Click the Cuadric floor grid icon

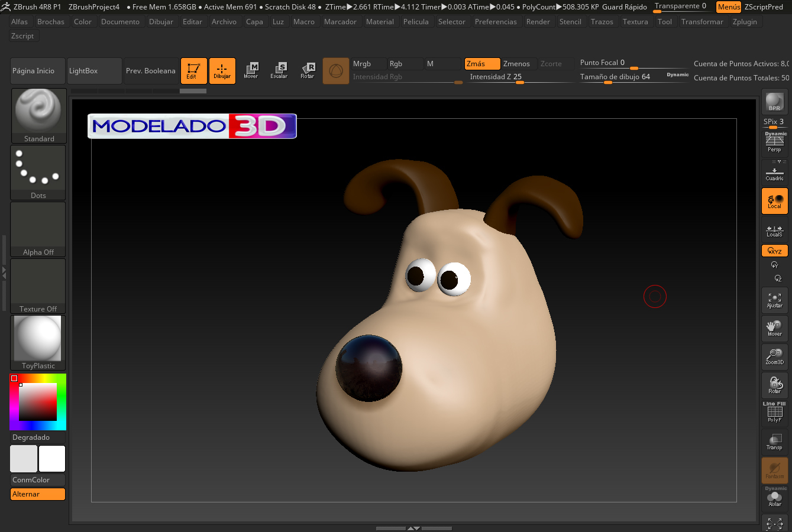click(x=774, y=173)
